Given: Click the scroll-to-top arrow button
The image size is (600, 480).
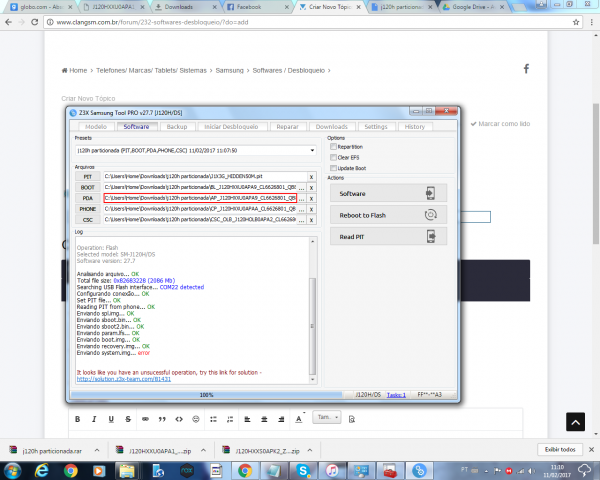Looking at the screenshot, I should point(576,422).
